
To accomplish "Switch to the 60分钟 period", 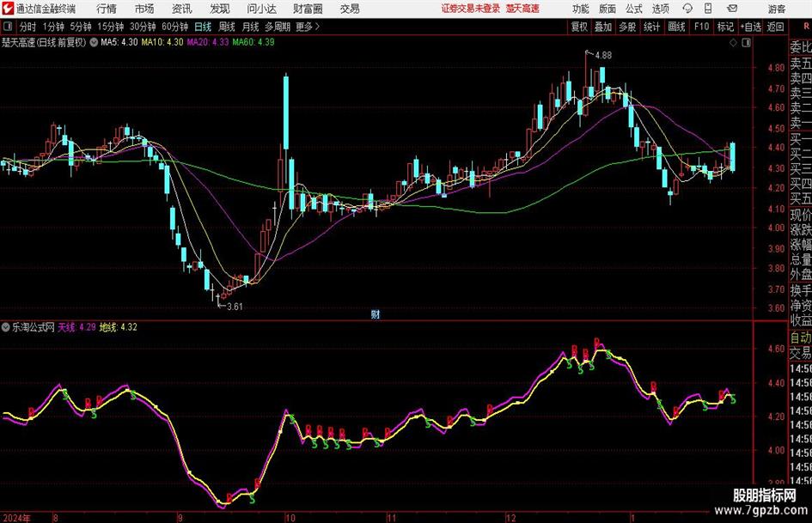I will click(x=174, y=27).
